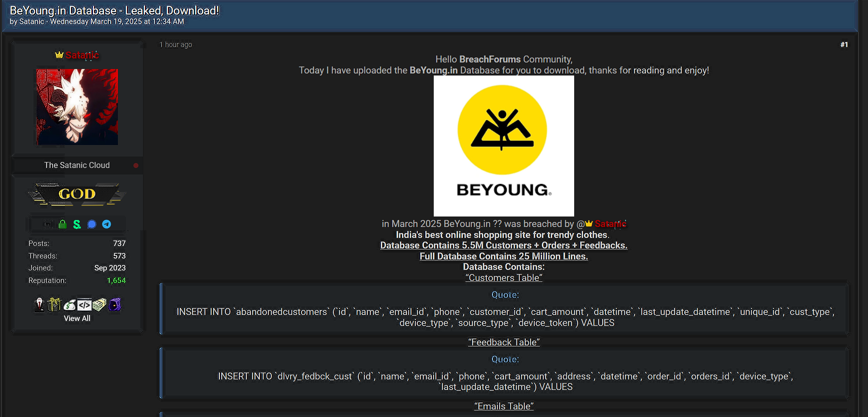Viewport: 868px width, 417px height.
Task: Click the code window award badge
Action: pos(84,304)
